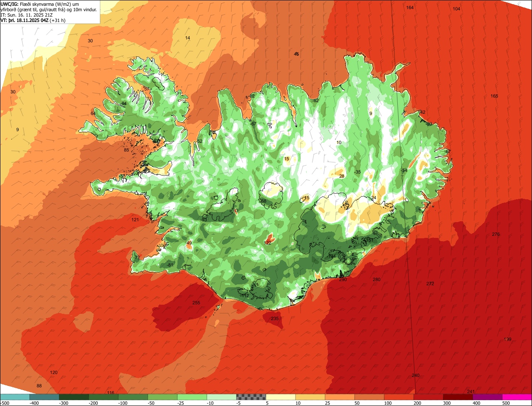Click the map value '28' in the central highlands
The height and width of the screenshot is (406, 532).
(x=342, y=176)
